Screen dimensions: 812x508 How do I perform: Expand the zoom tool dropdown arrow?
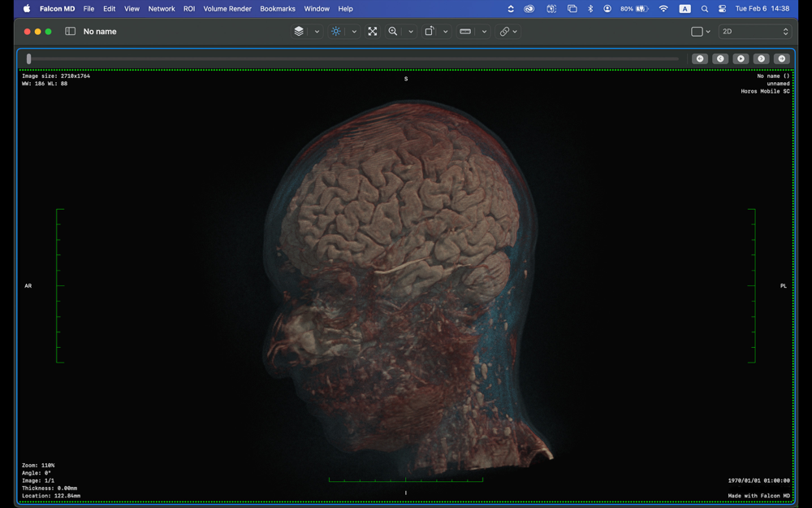411,32
